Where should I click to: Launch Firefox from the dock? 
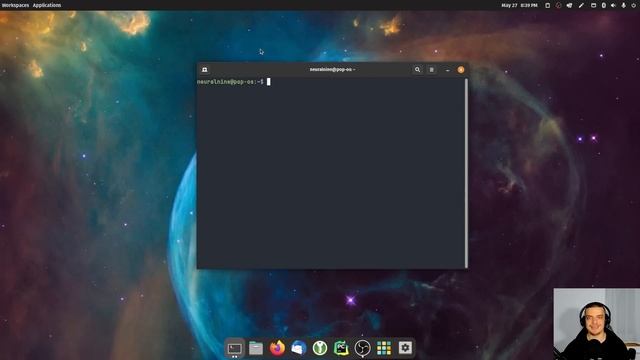pos(277,348)
